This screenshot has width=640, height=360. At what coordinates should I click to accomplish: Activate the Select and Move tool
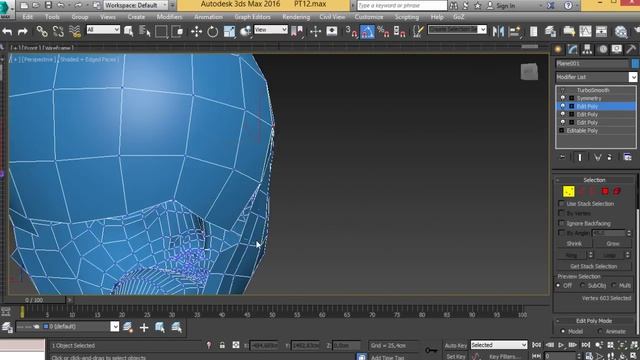(196, 31)
